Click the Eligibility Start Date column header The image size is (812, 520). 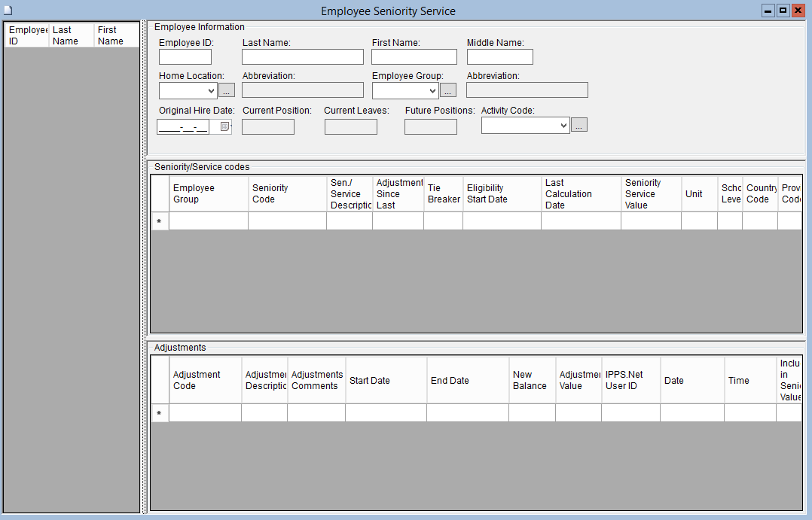pos(501,194)
